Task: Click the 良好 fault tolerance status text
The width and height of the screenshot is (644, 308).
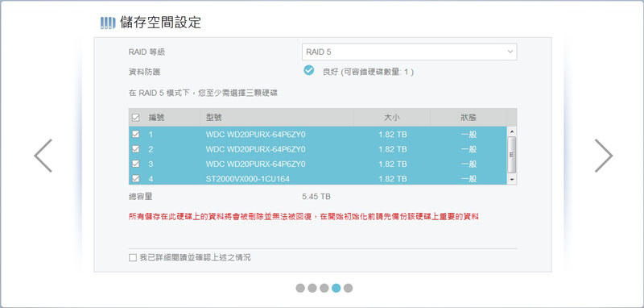Action: pyautogui.click(x=369, y=72)
